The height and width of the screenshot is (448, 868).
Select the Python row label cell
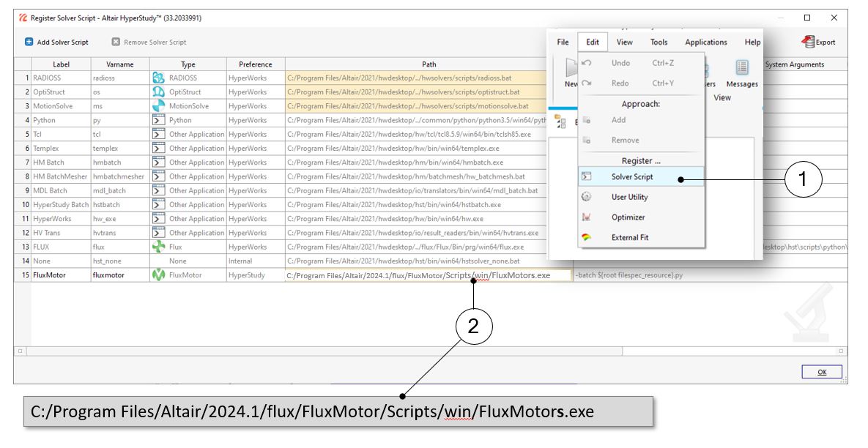coord(61,120)
